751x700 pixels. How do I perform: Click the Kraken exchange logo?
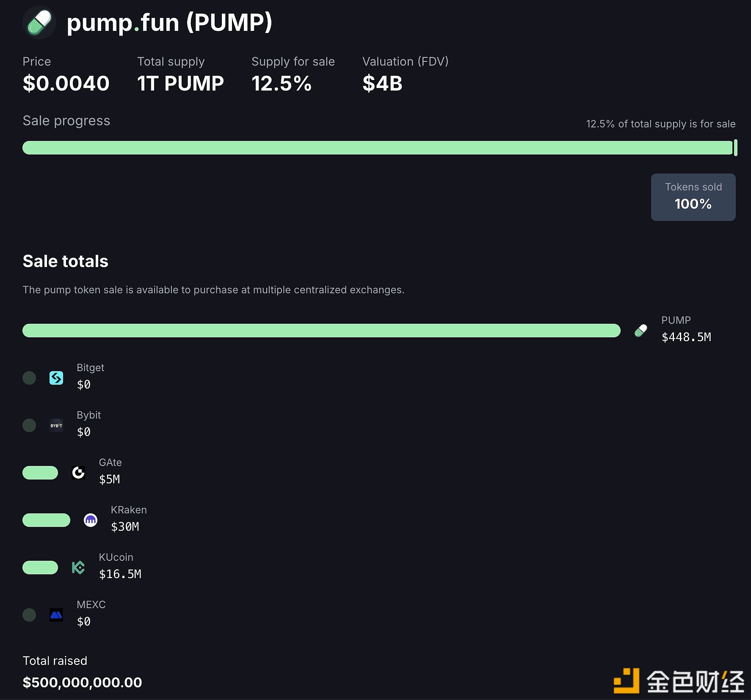(x=91, y=520)
